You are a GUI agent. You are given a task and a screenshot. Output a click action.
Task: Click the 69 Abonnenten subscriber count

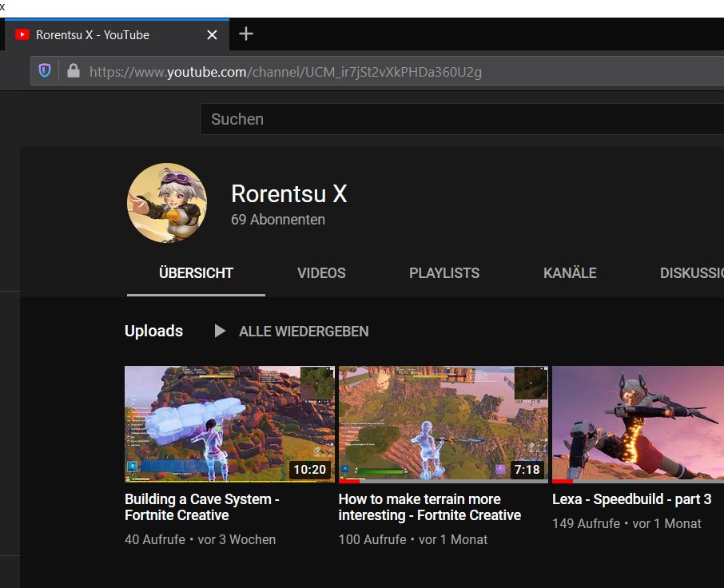[x=278, y=219]
